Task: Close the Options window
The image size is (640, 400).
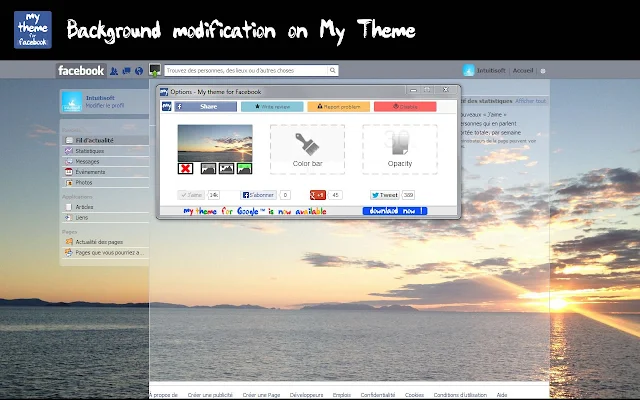Action: pyautogui.click(x=446, y=90)
